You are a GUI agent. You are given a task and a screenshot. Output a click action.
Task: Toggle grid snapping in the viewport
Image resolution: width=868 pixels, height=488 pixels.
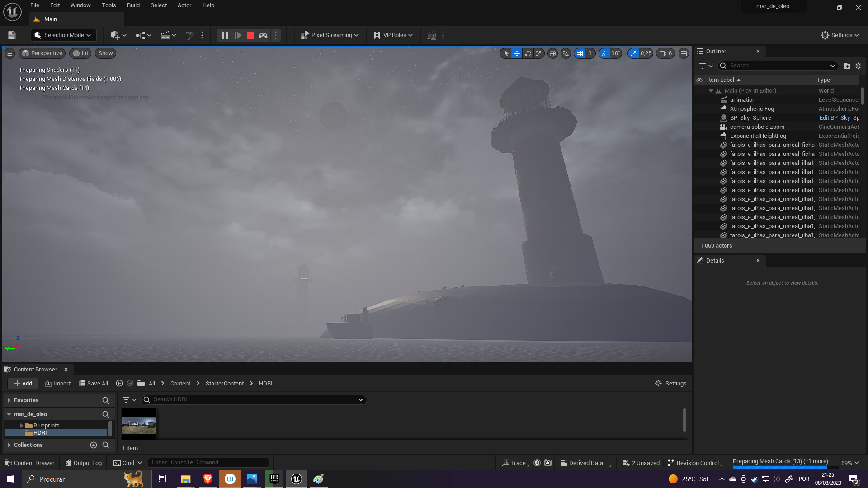pyautogui.click(x=580, y=53)
